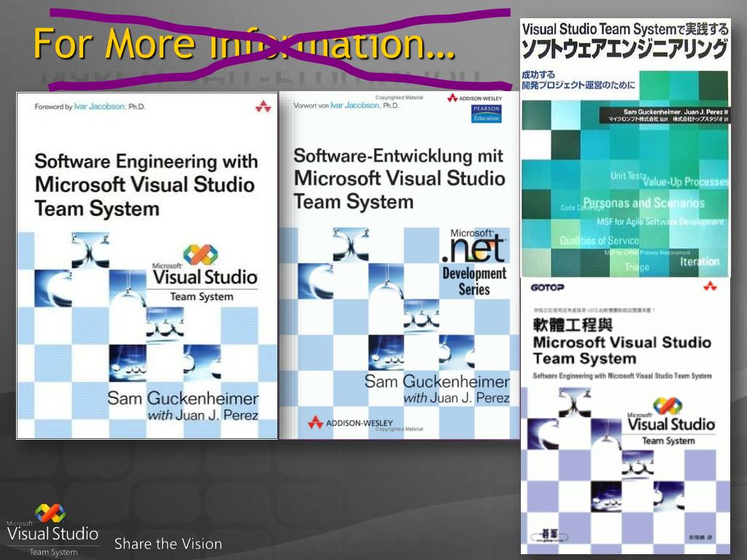Click the Microsoft .net Development Series logo
747x560 pixels.
click(474, 262)
